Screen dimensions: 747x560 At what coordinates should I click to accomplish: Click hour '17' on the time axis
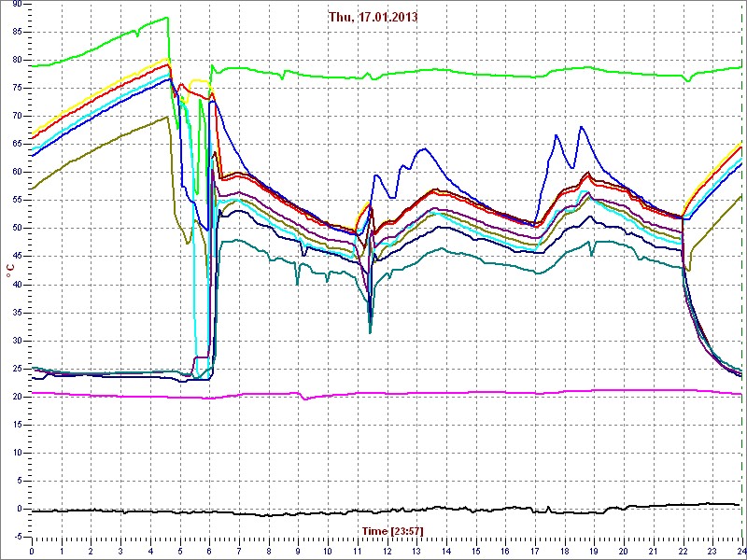pyautogui.click(x=535, y=551)
